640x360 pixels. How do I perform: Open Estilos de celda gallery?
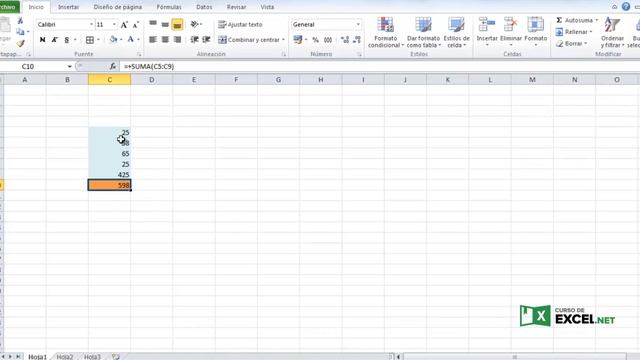[456, 33]
